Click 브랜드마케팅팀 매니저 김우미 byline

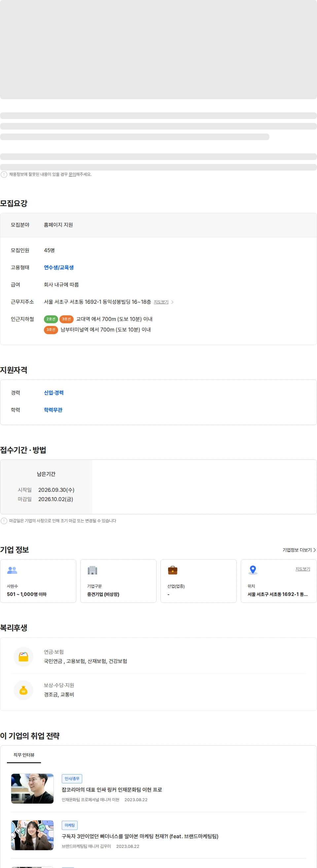point(86,847)
